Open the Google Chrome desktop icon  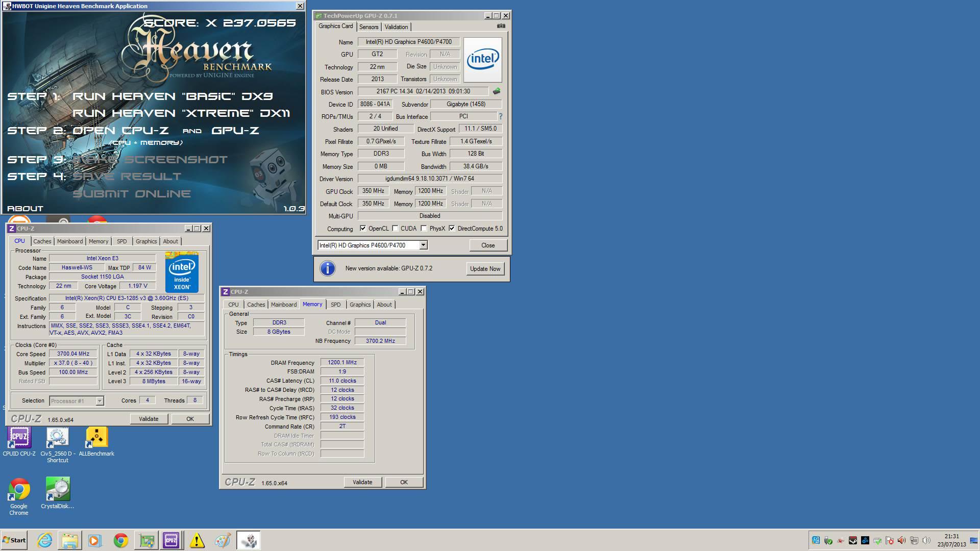point(19,496)
